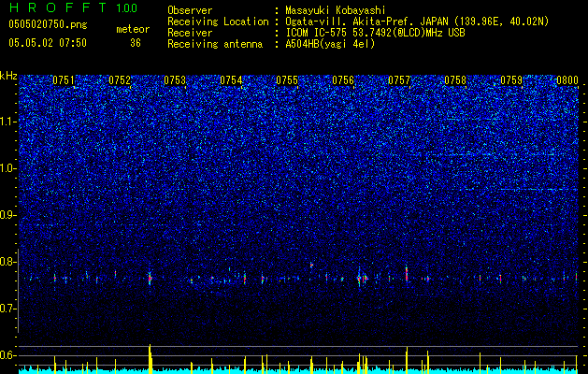Select Ogata-vill. Akita-Pref. JAPAN location text
The image size is (588, 374).
click(417, 22)
